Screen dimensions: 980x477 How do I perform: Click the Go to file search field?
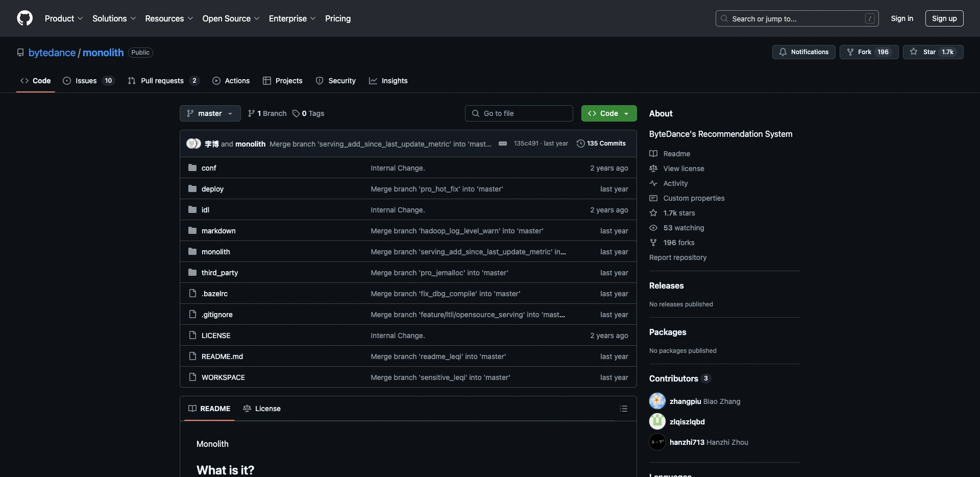(x=519, y=113)
